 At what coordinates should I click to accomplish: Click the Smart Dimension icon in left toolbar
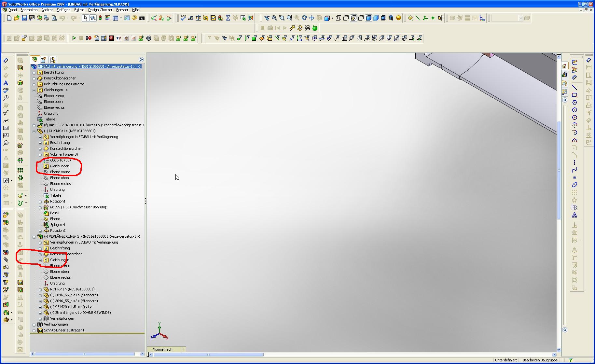point(6,61)
